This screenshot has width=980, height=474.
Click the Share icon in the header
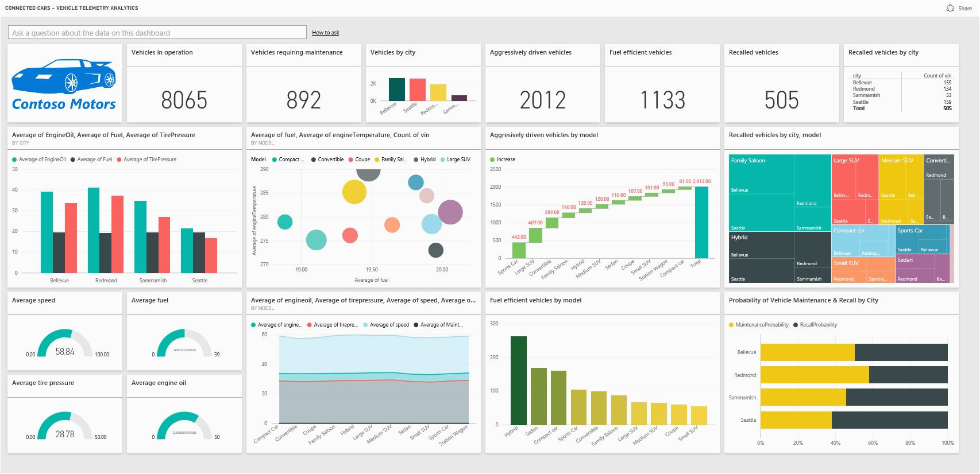click(950, 8)
